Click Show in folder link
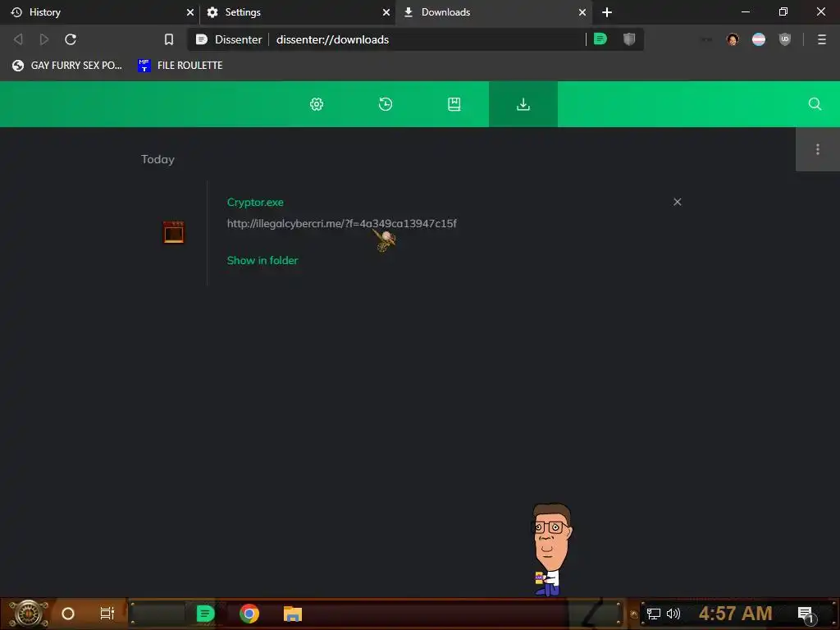This screenshot has height=630, width=840. click(x=262, y=260)
